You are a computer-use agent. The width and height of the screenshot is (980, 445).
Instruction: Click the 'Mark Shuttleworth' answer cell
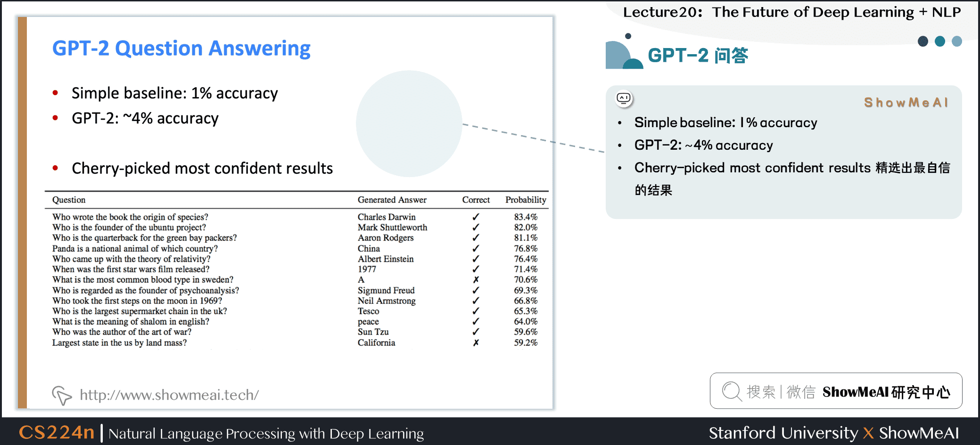coord(392,227)
